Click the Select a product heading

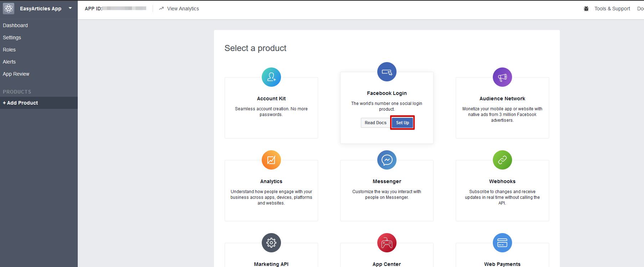255,48
